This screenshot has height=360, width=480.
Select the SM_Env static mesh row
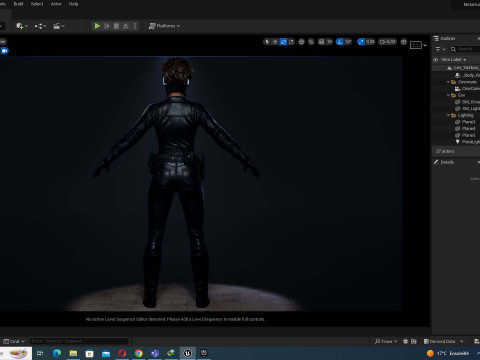coord(456,102)
